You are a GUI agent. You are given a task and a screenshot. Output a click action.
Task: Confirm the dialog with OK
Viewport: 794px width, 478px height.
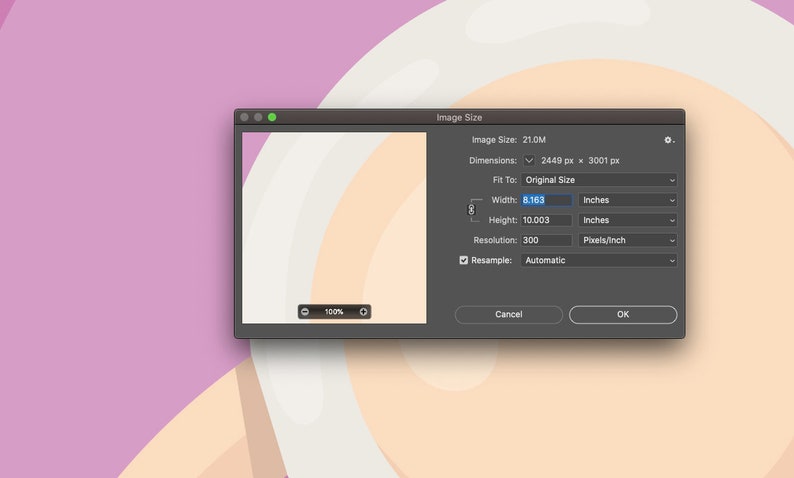click(623, 314)
